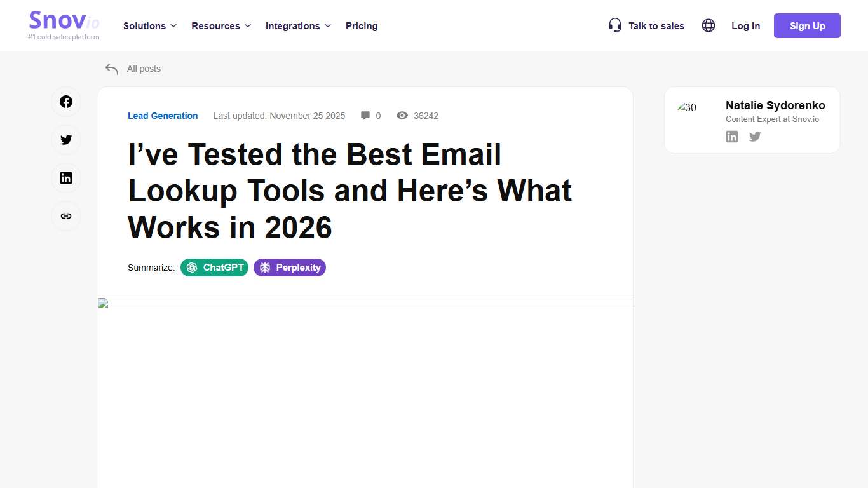Sign Up with the purple button
Screen dimensions: 868x488
[x=807, y=25]
